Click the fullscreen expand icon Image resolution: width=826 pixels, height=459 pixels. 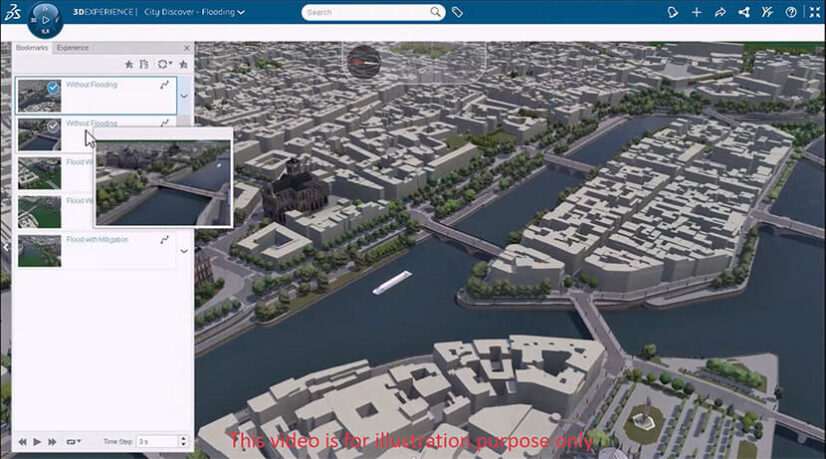813,12
